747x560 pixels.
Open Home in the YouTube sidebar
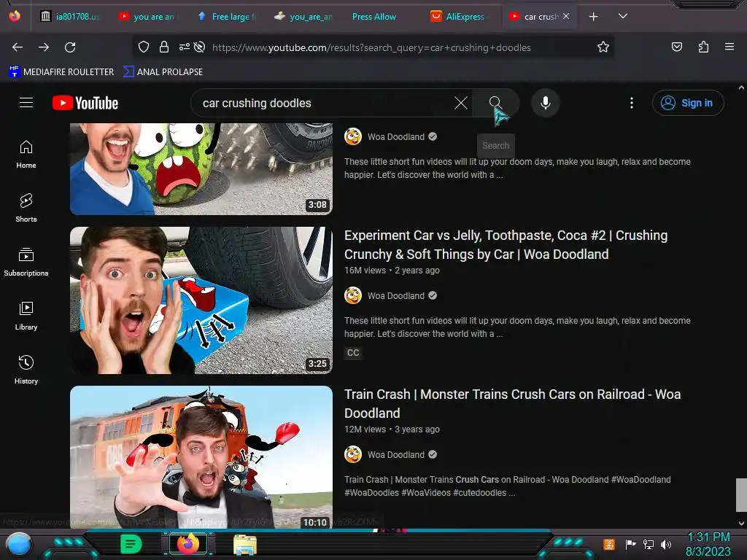tap(26, 155)
